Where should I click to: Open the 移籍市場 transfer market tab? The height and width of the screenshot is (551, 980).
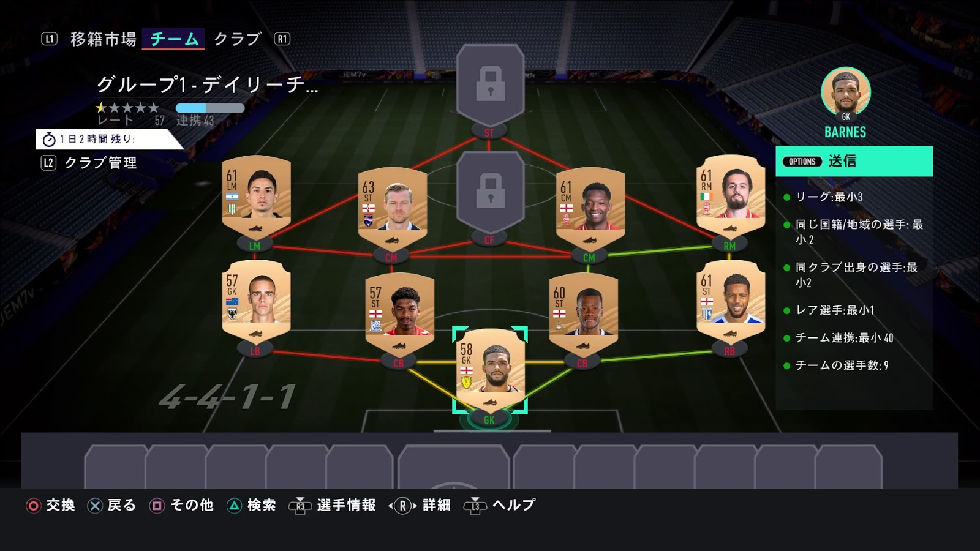click(x=103, y=39)
